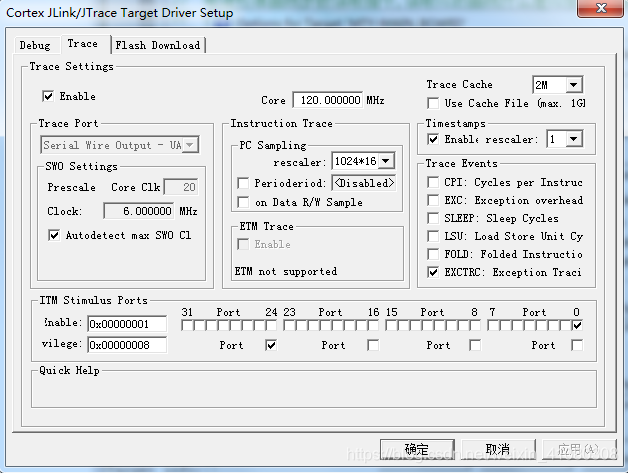Switch to the Debug tab
628x473 pixels.
pos(35,45)
